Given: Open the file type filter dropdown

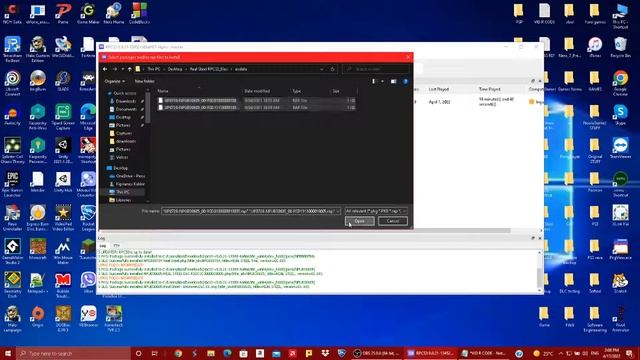Looking at the screenshot, I should 376,211.
